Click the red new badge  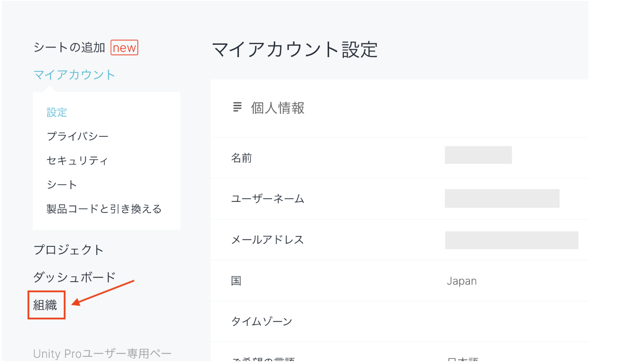tap(124, 48)
